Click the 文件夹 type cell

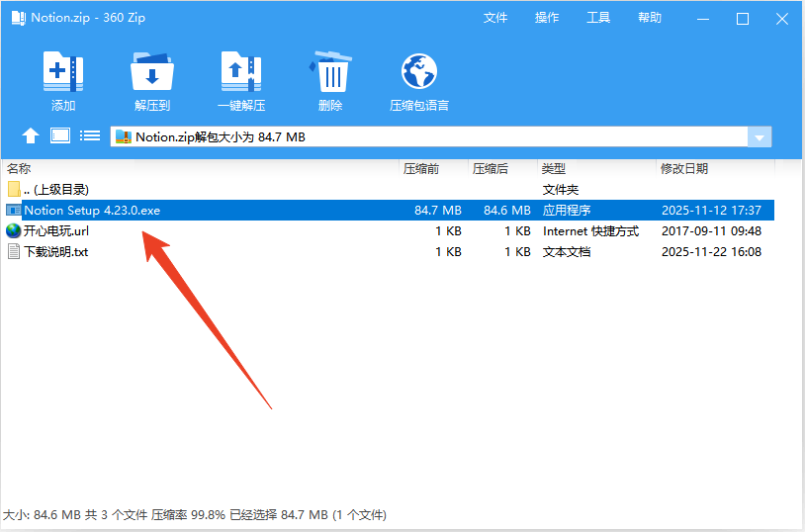561,190
